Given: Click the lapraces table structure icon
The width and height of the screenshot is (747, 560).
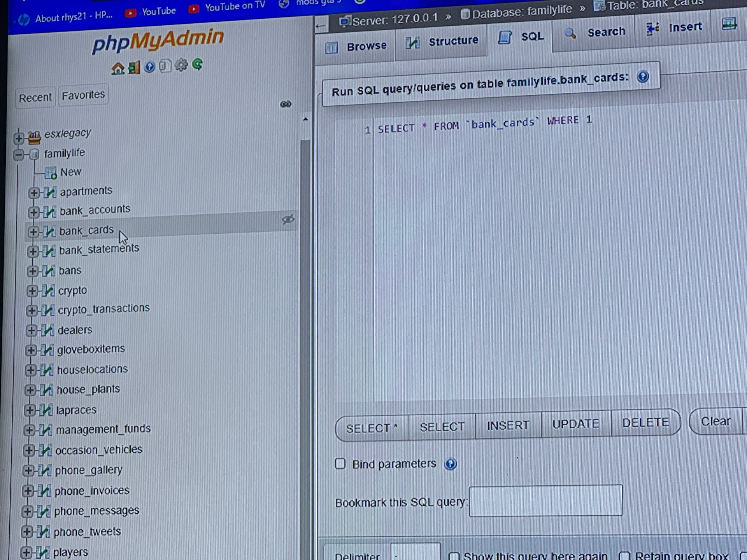Looking at the screenshot, I should pos(46,410).
